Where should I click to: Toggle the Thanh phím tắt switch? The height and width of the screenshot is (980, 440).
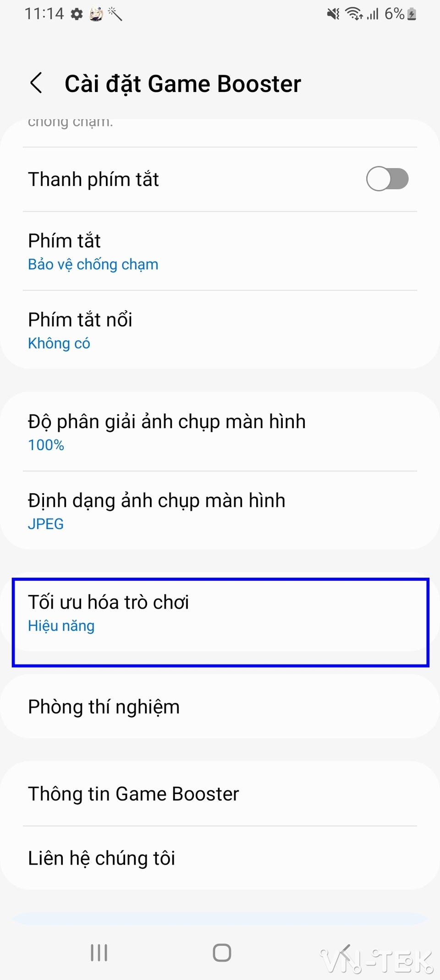pos(387,179)
